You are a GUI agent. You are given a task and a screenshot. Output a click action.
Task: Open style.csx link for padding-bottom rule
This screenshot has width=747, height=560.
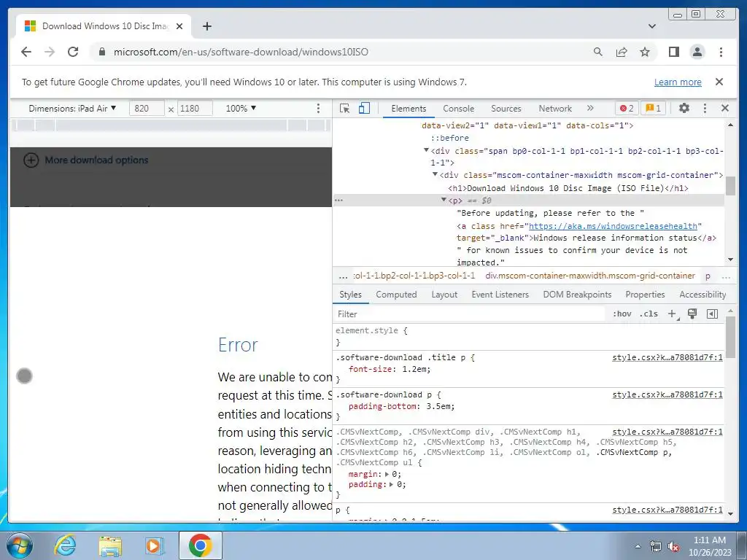click(x=667, y=394)
